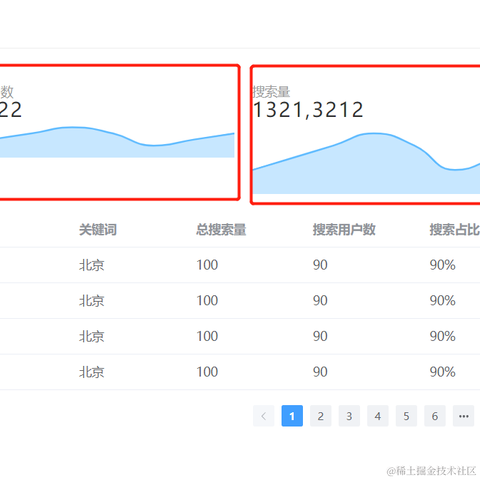Navigate to page 6
This screenshot has height=480, width=480.
click(435, 416)
